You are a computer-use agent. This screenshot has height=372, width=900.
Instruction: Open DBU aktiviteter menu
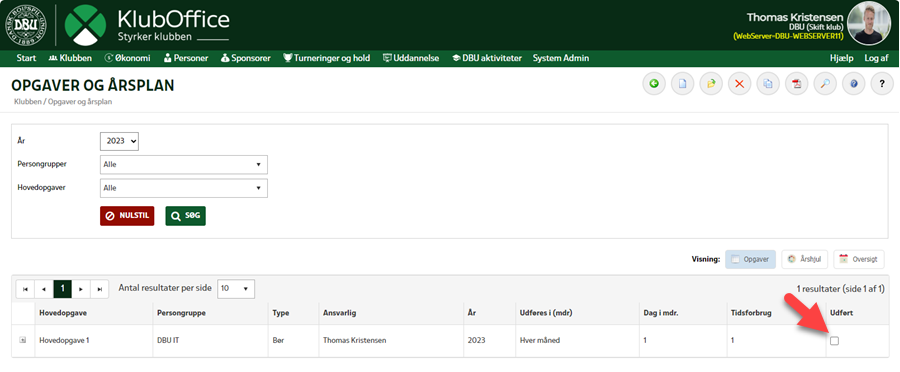pyautogui.click(x=487, y=58)
